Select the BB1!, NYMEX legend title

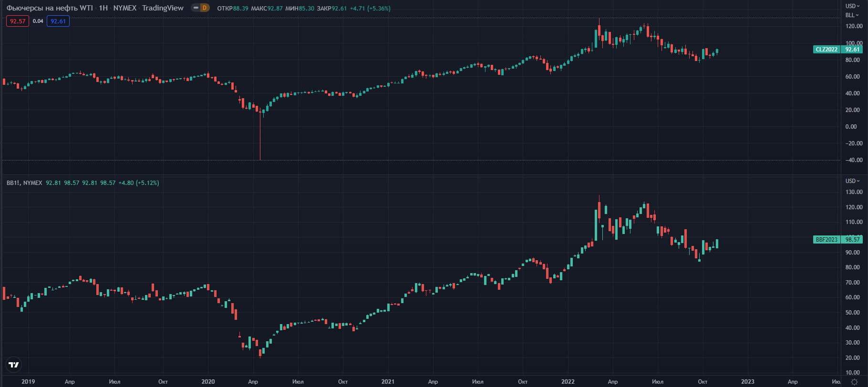24,183
